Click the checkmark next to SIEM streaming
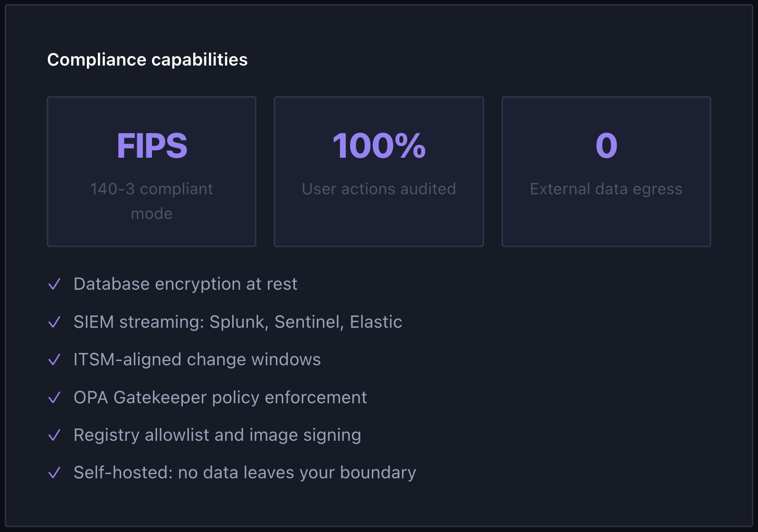The width and height of the screenshot is (758, 532). click(x=55, y=322)
